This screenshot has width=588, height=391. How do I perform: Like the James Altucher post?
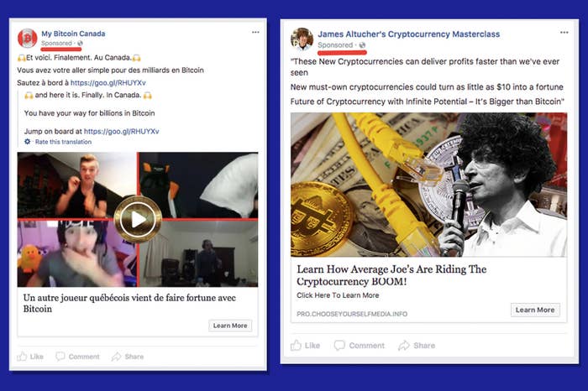[x=305, y=346]
